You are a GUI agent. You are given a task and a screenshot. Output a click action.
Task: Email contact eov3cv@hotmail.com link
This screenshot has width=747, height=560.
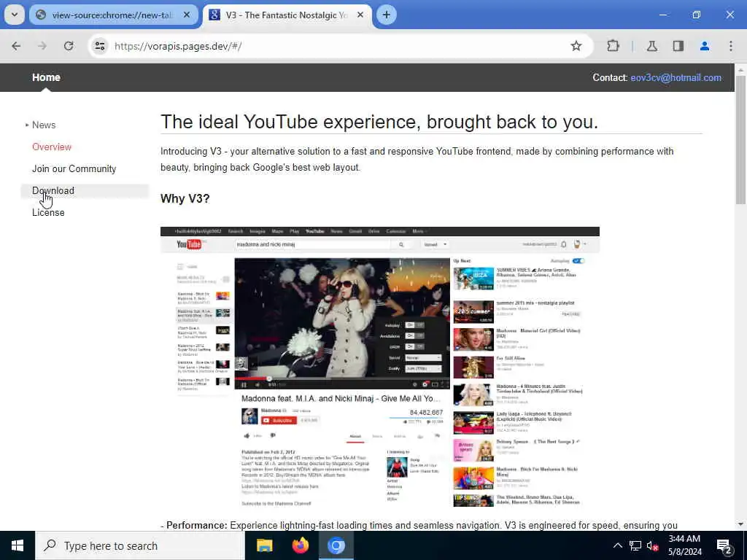coord(676,77)
